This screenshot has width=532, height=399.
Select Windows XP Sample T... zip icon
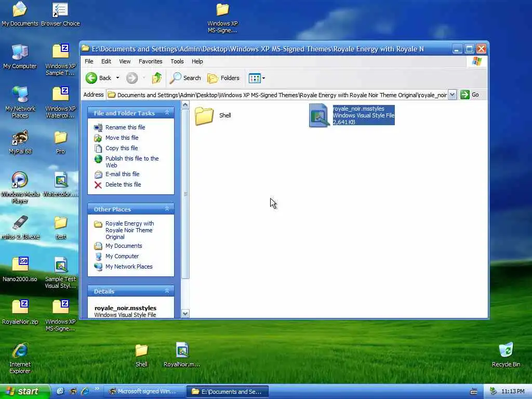[x=60, y=60]
